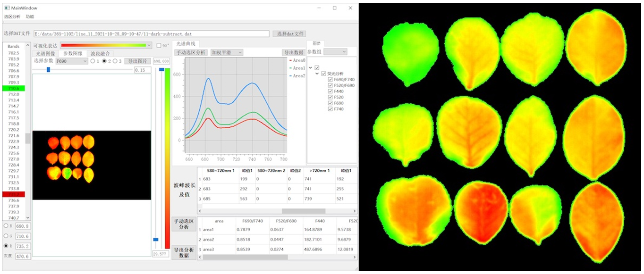This screenshot has height=274, width=644.
Task: Open the 选区分析 menu
Action: pyautogui.click(x=12, y=17)
